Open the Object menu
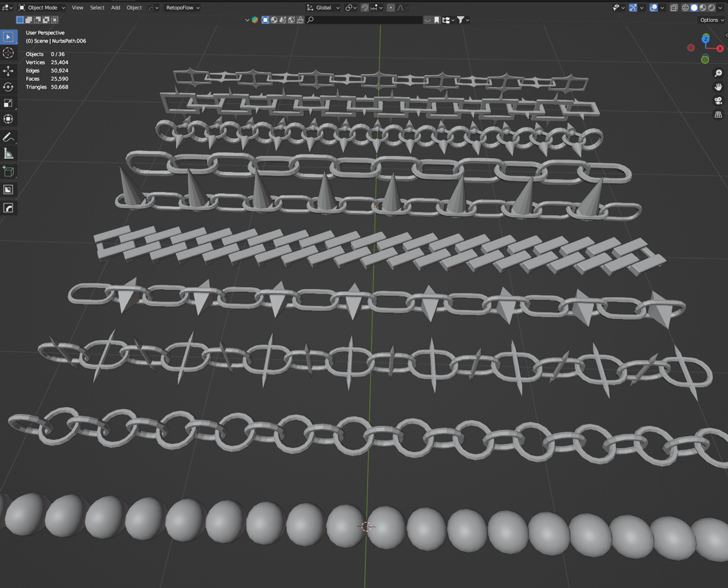The width and height of the screenshot is (728, 588). point(134,8)
